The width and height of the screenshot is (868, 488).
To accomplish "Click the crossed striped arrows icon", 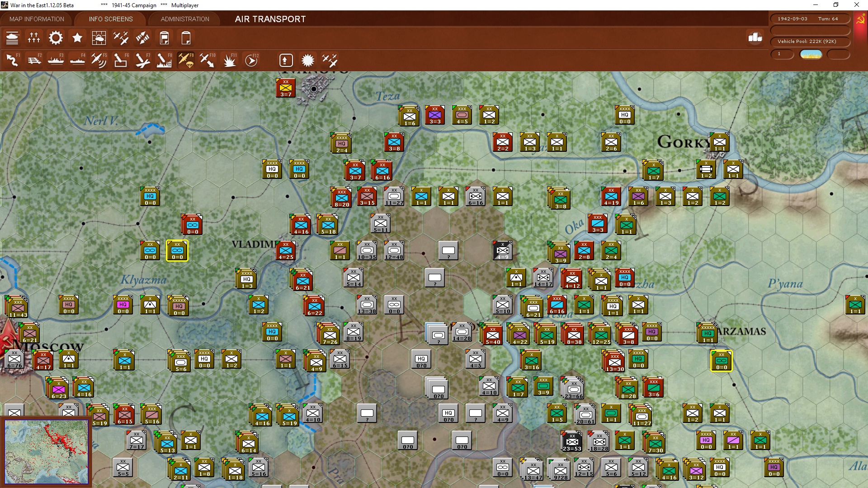I will click(x=142, y=38).
